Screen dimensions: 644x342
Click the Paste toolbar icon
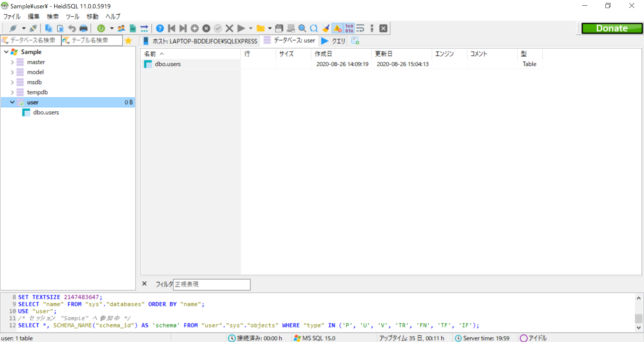click(x=60, y=28)
